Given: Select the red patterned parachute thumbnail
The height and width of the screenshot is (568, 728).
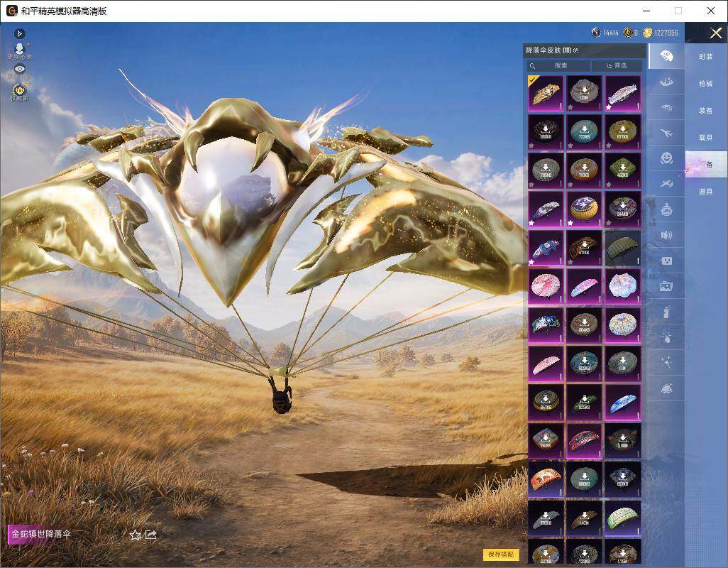Looking at the screenshot, I should point(585,441).
